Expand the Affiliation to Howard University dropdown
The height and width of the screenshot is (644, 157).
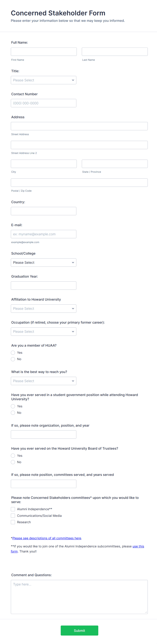coord(43,308)
